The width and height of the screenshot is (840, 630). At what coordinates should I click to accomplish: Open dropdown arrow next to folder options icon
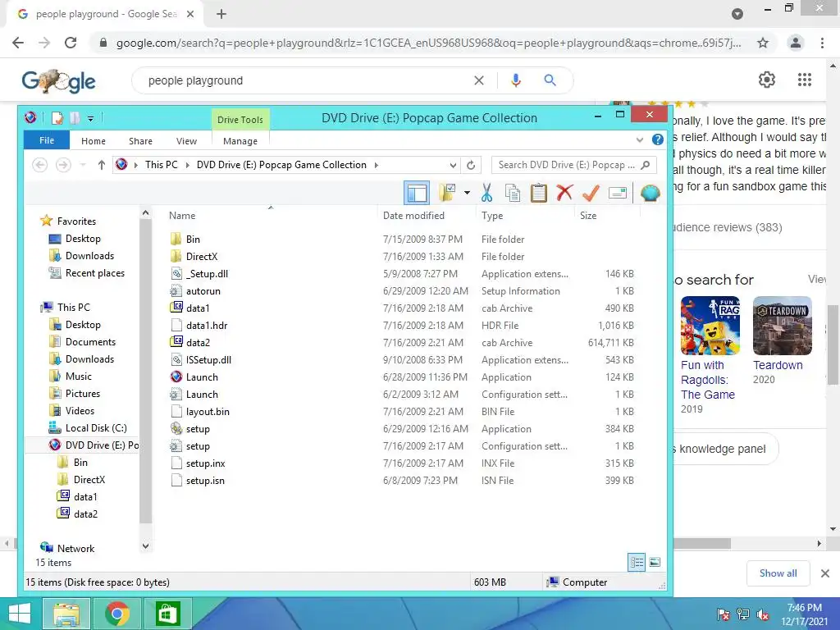point(467,193)
